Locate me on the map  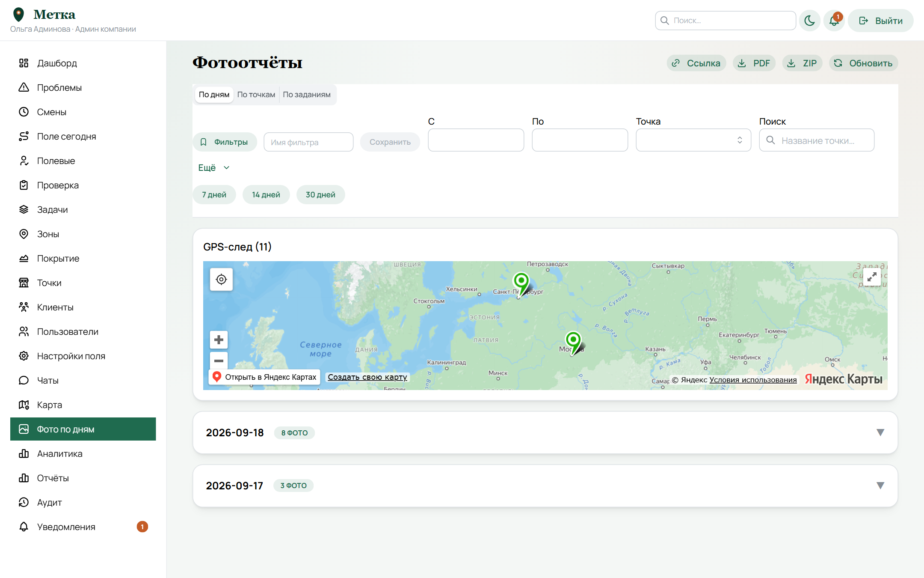[221, 280]
